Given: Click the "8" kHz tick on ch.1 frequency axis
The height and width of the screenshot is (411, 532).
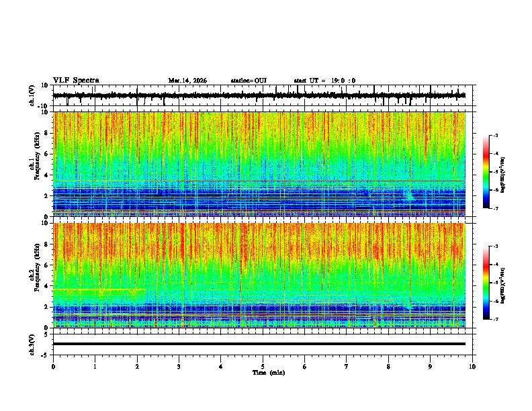Looking at the screenshot, I should [47, 133].
